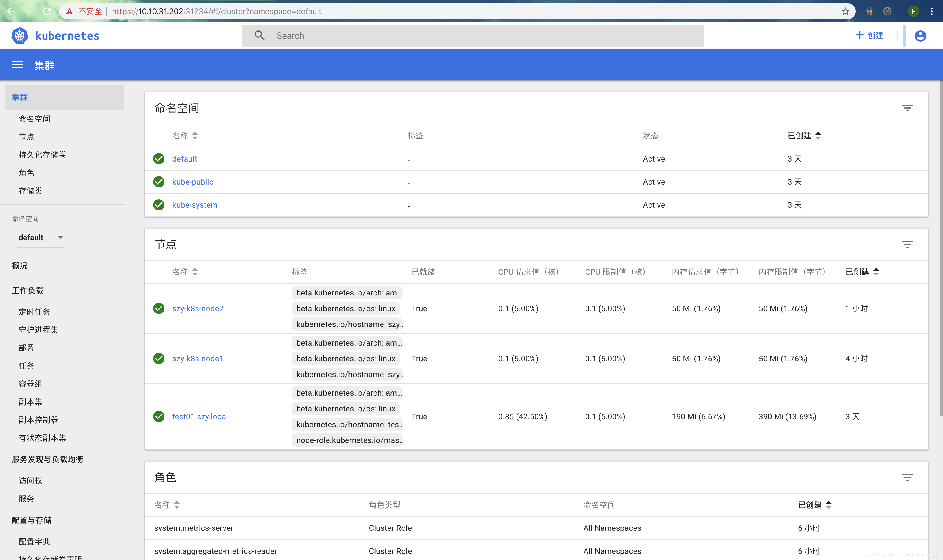The width and height of the screenshot is (943, 560).
Task: Open node szy-k8s-node2 details
Action: pyautogui.click(x=198, y=309)
